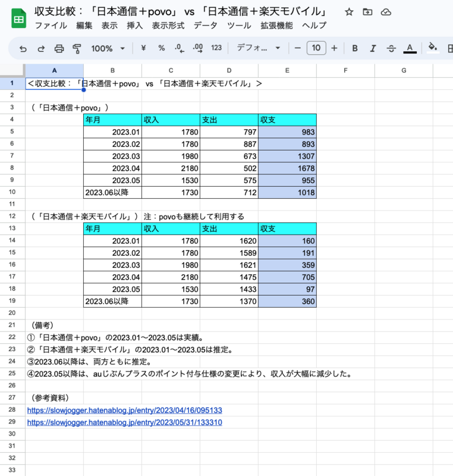Viewport: 453px width, 476px height.
Task: Decrease decimal places
Action: pos(179,48)
